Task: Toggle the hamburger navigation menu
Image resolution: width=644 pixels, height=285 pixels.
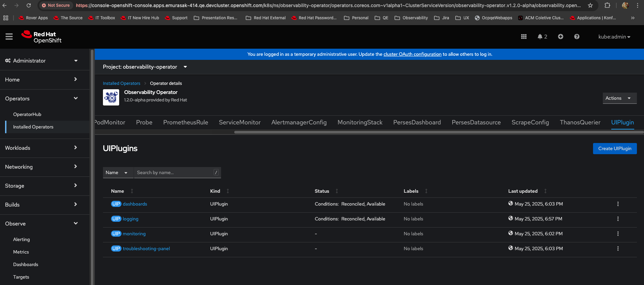Action: tap(9, 37)
